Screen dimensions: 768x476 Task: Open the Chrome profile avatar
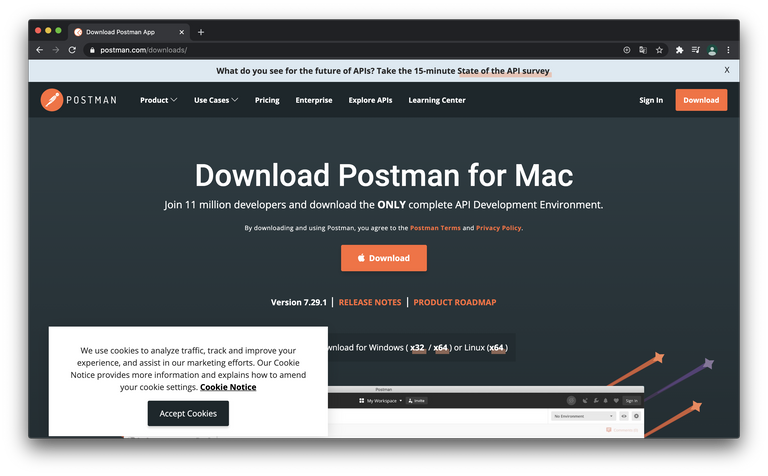(x=712, y=50)
